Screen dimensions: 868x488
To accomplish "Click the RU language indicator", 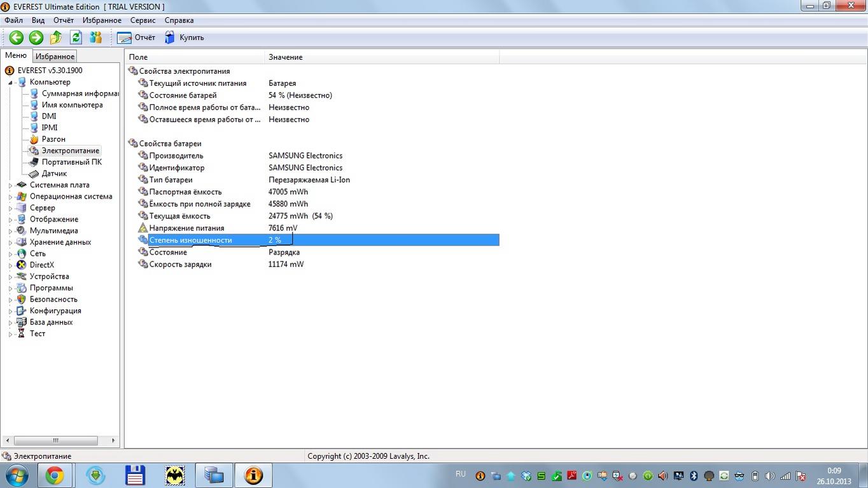I will 461,475.
